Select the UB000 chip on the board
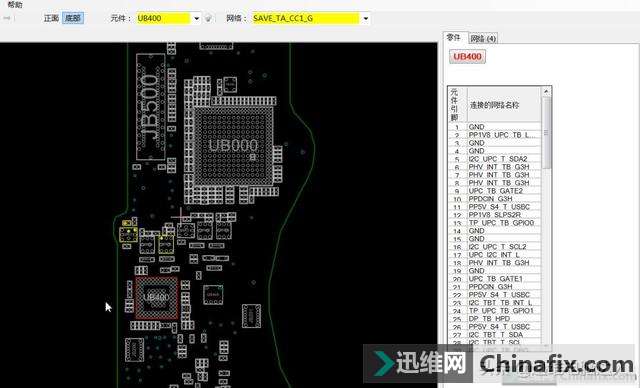 click(x=233, y=145)
